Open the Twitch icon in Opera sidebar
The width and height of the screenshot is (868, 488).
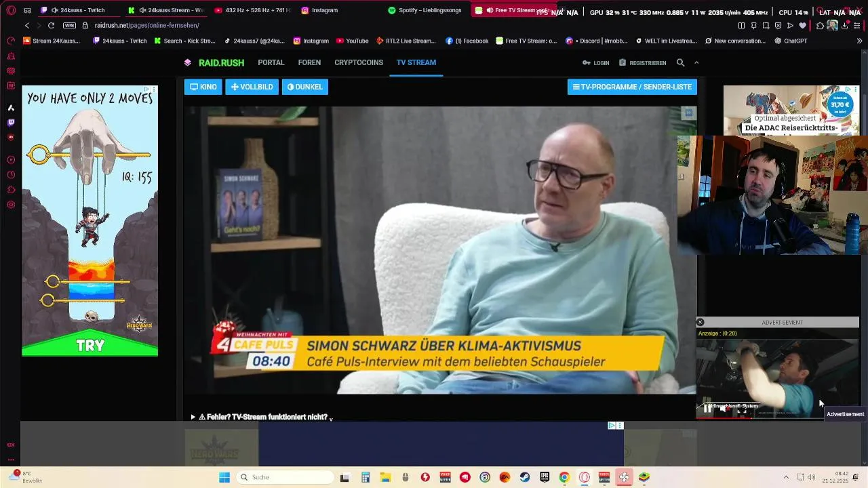coord(11,123)
